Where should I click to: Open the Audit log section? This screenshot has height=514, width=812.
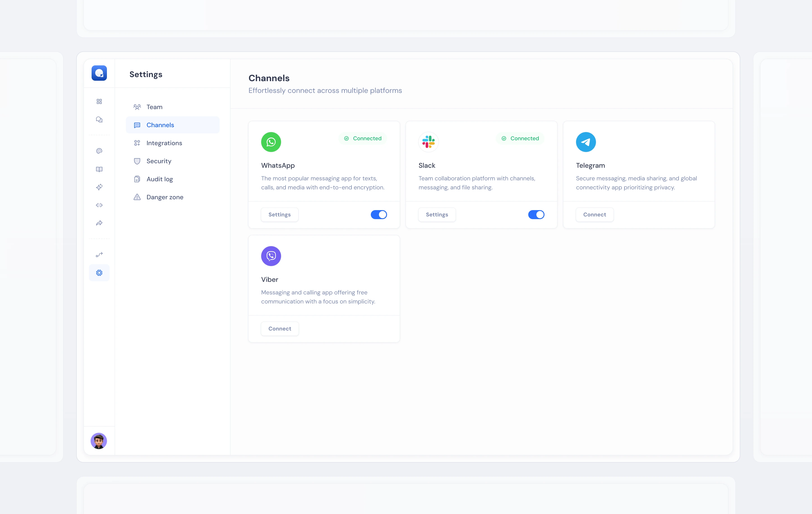click(x=173, y=179)
